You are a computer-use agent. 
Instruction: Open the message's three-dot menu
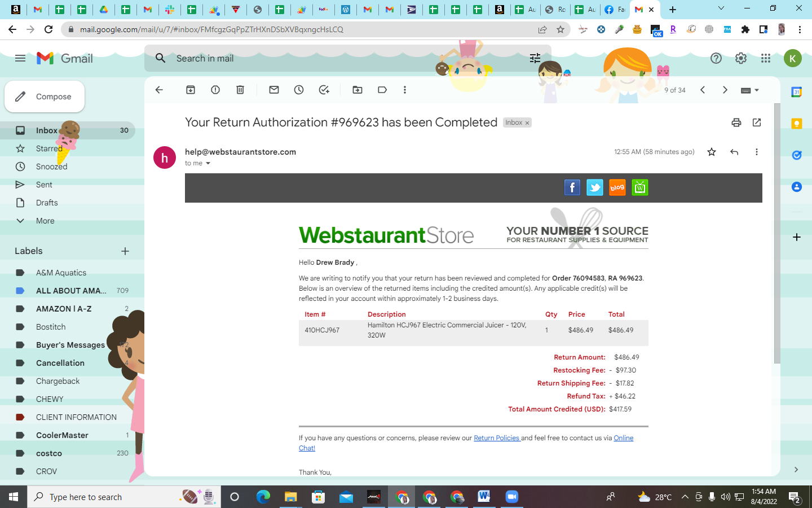point(757,152)
